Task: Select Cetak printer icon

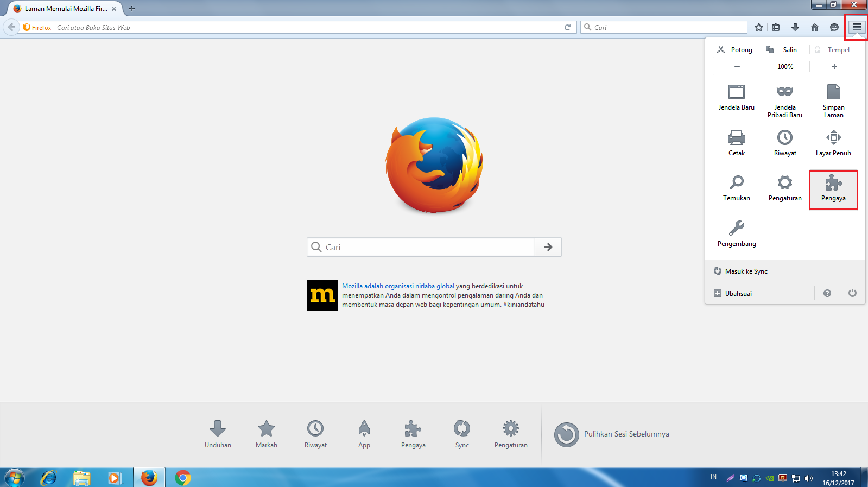Action: click(x=737, y=143)
